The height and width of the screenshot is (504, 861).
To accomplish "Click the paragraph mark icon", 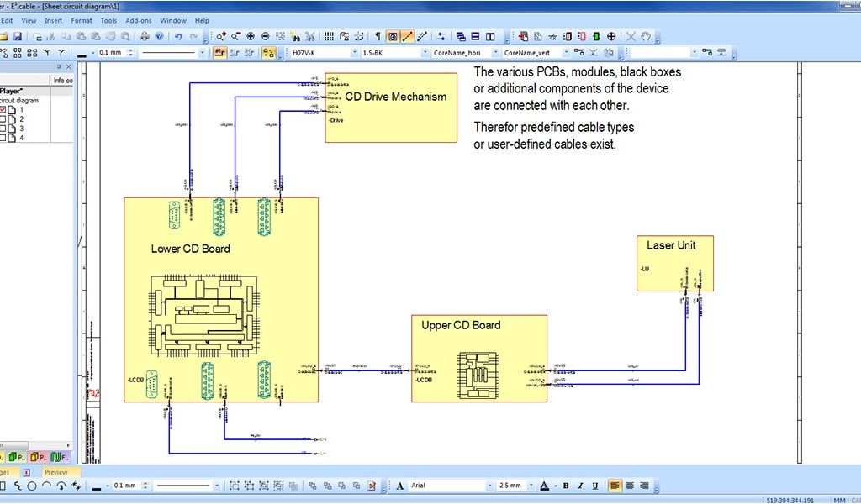I will [378, 36].
